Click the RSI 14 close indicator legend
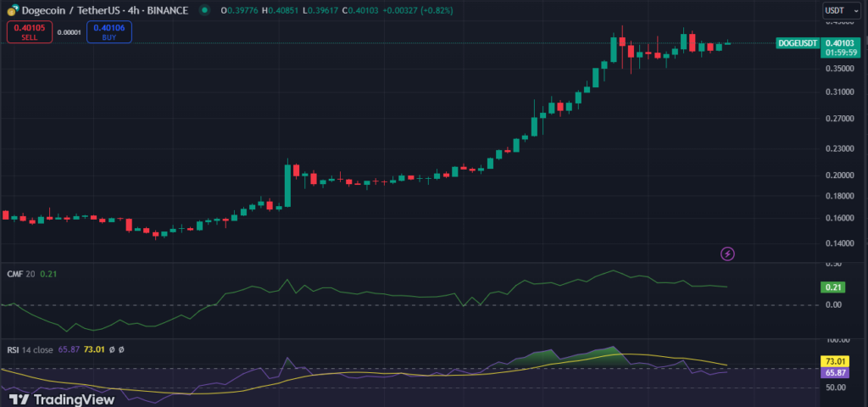The height and width of the screenshot is (407, 868). point(30,350)
